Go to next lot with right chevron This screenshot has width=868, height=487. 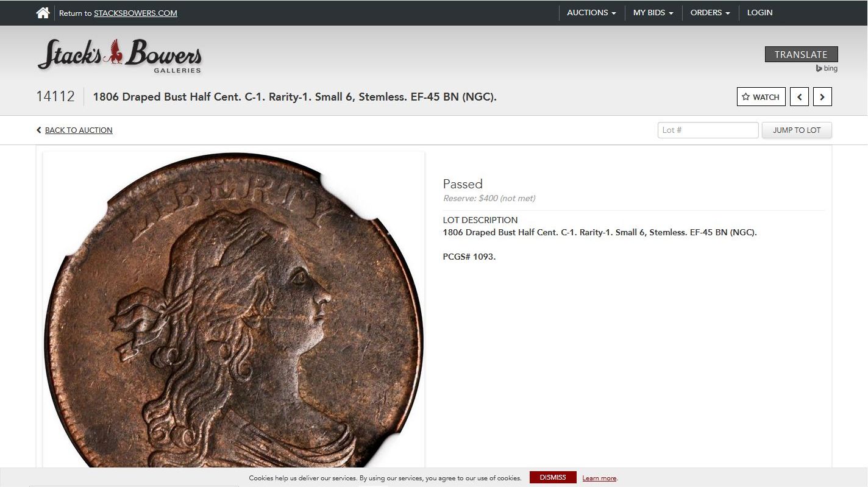pos(822,97)
